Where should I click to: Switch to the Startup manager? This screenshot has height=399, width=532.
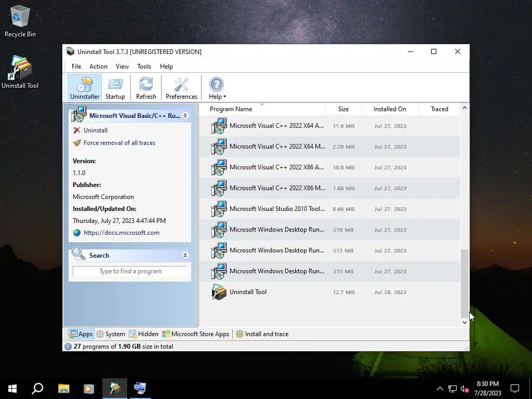point(115,87)
